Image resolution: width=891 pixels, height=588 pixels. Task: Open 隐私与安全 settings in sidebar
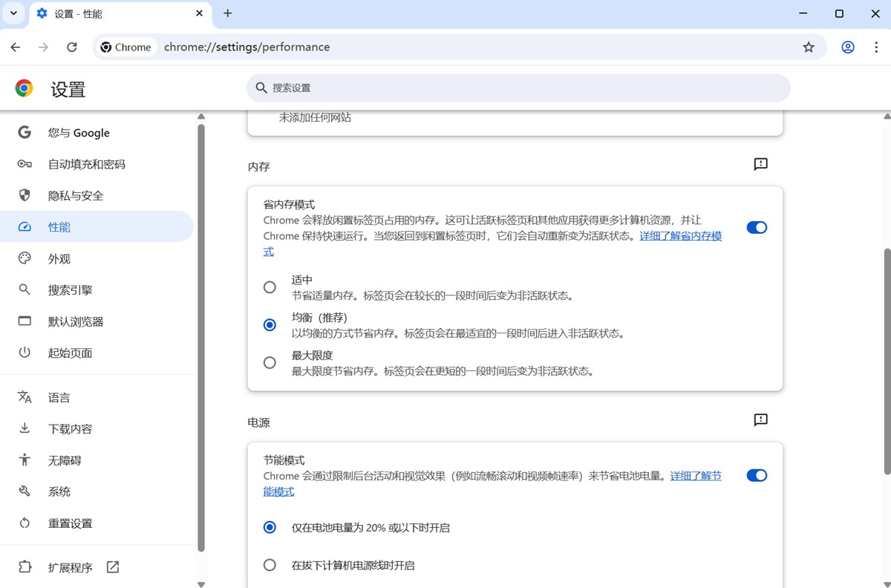tap(80, 195)
